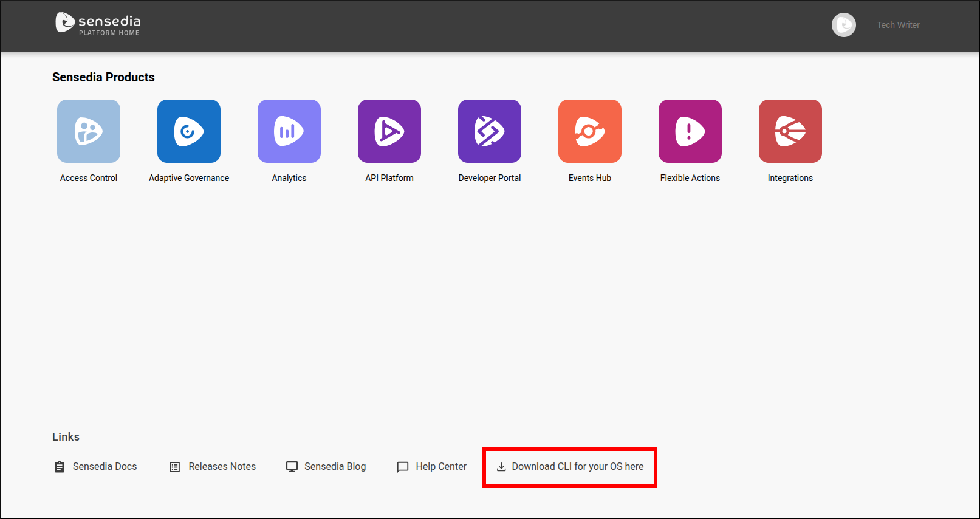This screenshot has width=980, height=519.
Task: Open the Sensedia Docs link
Action: click(x=105, y=466)
